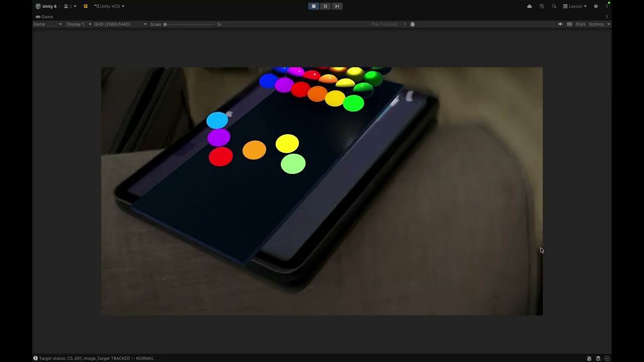Open the Asset Store package icon
644x362 pixels.
click(x=86, y=6)
